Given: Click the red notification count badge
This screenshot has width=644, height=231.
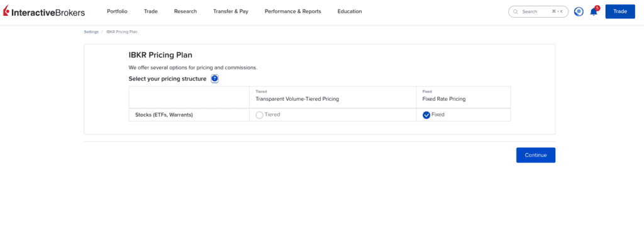Looking at the screenshot, I should pyautogui.click(x=597, y=8).
